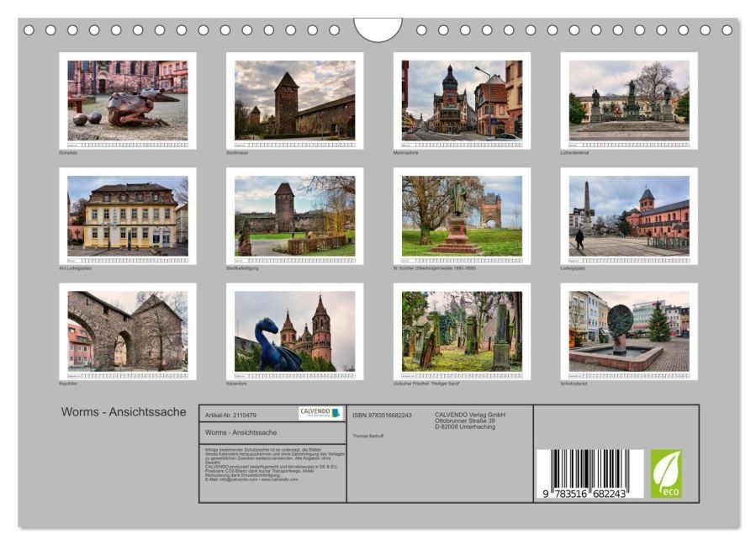This screenshot has width=756, height=545.
Task: Click the author name 'Thomas Bartruff'
Action: pos(367,436)
